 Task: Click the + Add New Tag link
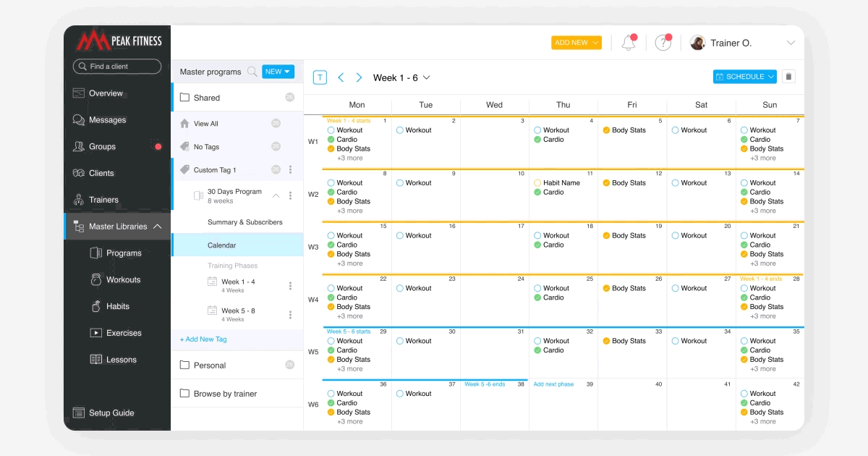click(203, 339)
